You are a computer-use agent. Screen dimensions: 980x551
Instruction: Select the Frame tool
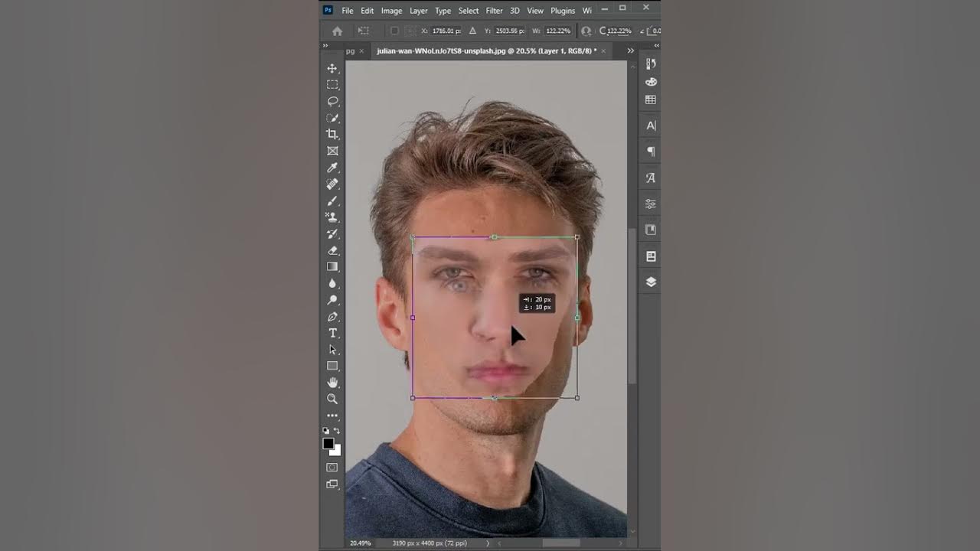pyautogui.click(x=332, y=151)
